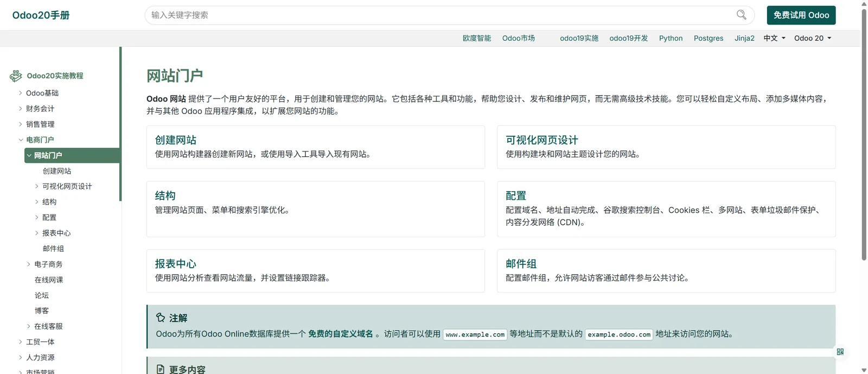Open the 中文 language dropdown
868x374 pixels.
[774, 38]
